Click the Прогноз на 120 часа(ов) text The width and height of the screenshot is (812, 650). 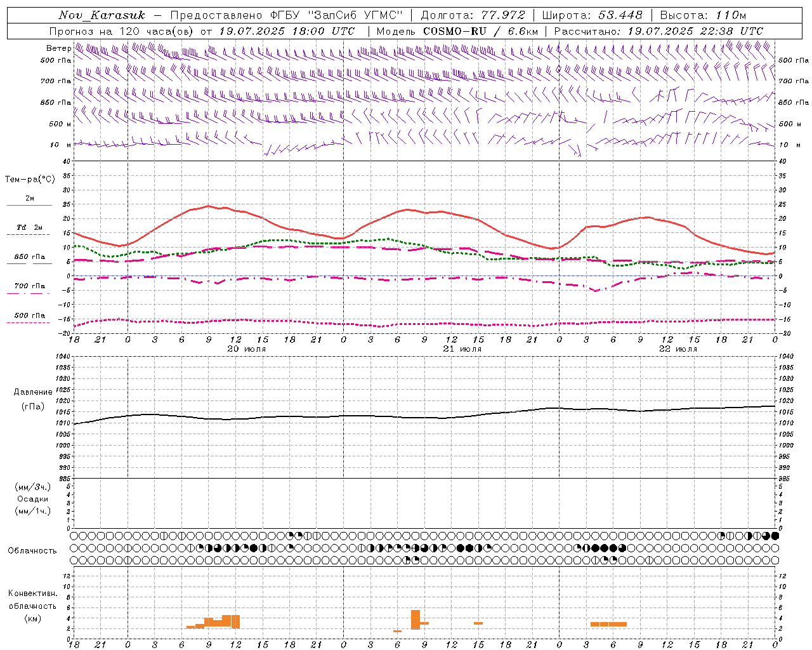pos(122,31)
